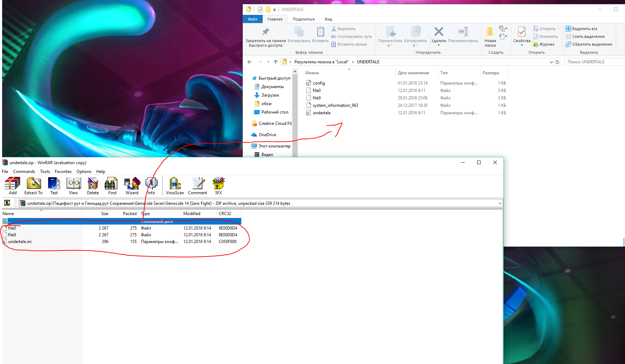
Task: Open File menu in WinRAR
Action: pos(5,172)
